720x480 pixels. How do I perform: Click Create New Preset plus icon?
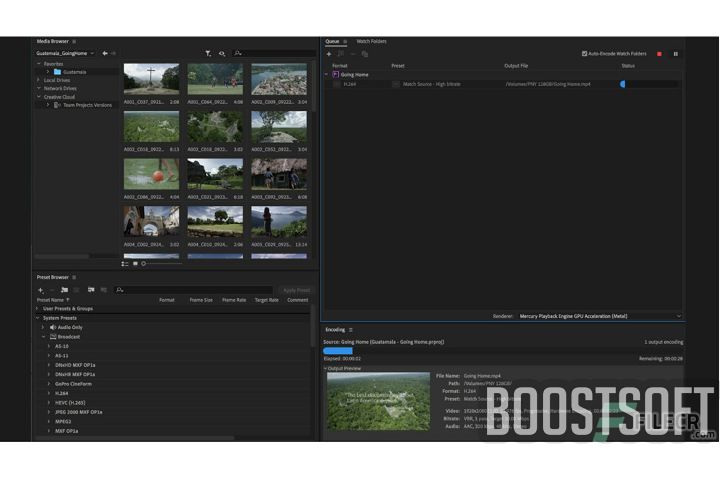point(40,290)
